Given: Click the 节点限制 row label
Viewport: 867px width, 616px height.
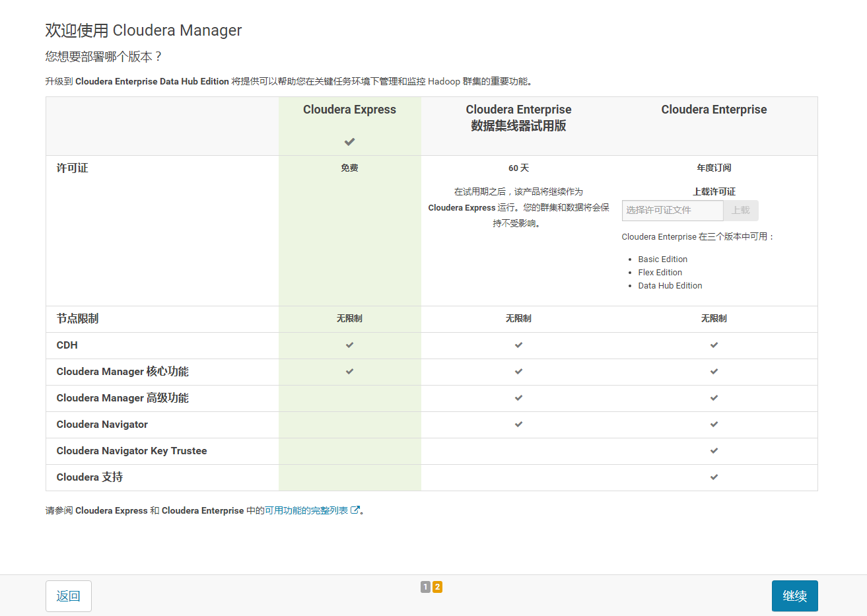Looking at the screenshot, I should tap(77, 319).
